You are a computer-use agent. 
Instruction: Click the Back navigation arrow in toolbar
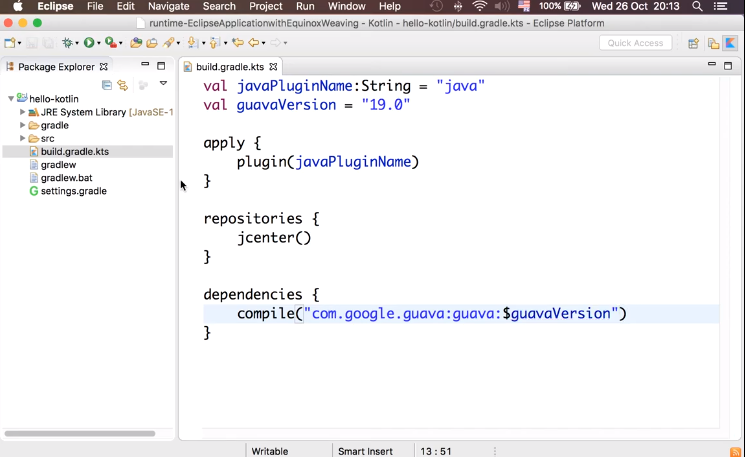coord(255,43)
